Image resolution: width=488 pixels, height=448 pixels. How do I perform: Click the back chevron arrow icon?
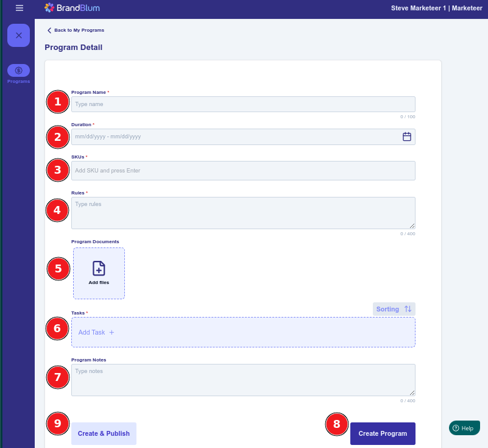(49, 30)
